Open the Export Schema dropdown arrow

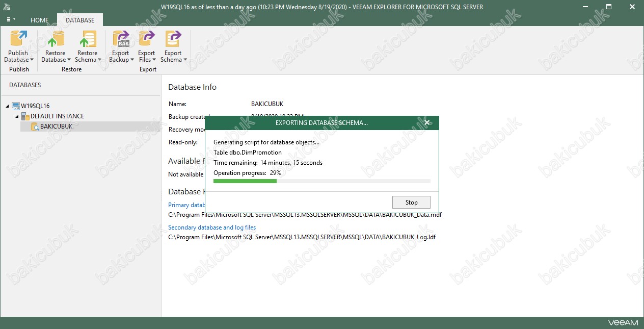(185, 60)
